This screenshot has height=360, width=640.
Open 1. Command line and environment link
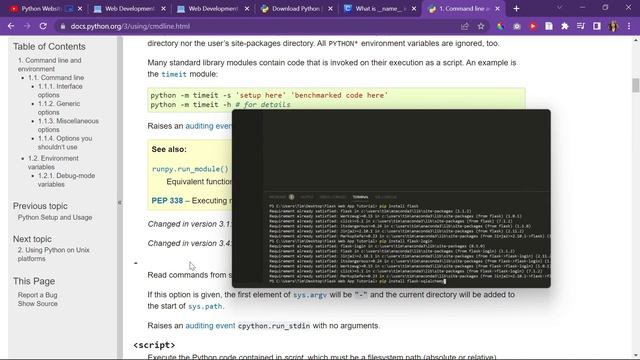pyautogui.click(x=49, y=64)
